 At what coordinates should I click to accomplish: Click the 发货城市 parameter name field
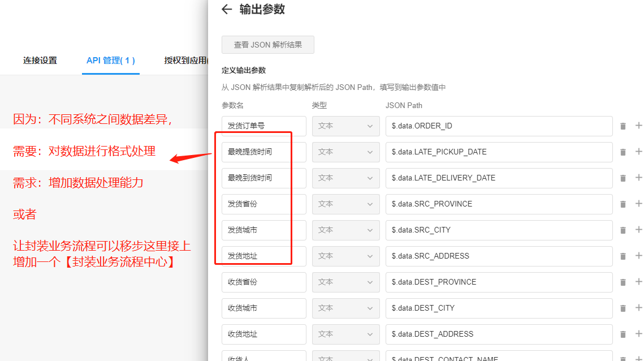pyautogui.click(x=263, y=230)
